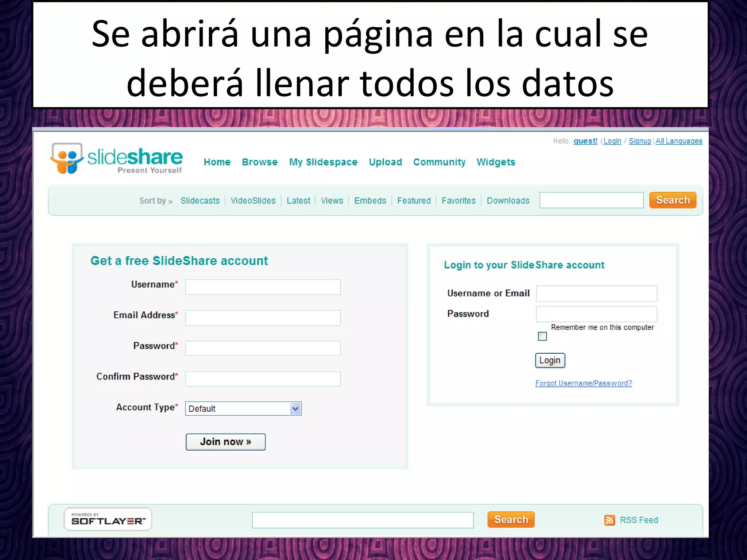Click the SoftLayer powered-by badge
The height and width of the screenshot is (560, 747).
point(108,519)
